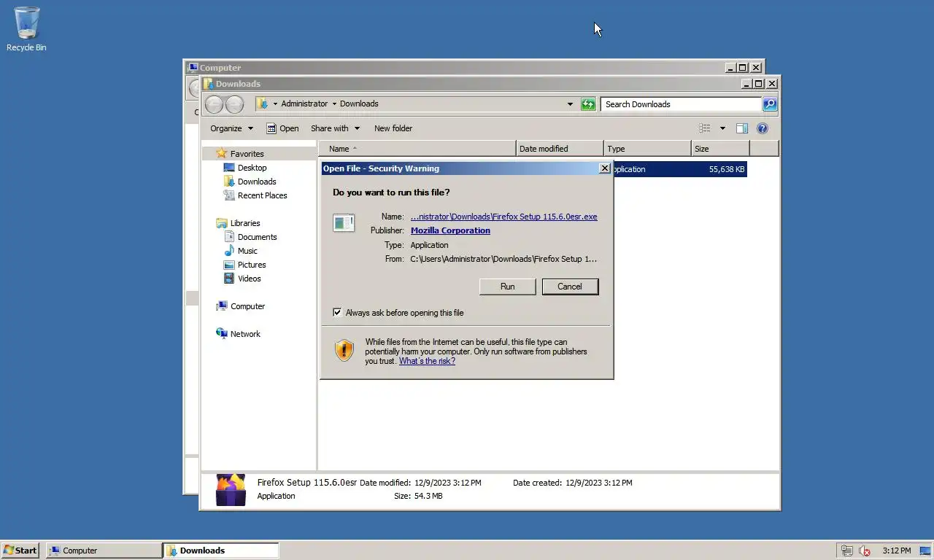The height and width of the screenshot is (560, 934).
Task: Click the 3:12 PM clock in taskbar
Action: point(896,551)
